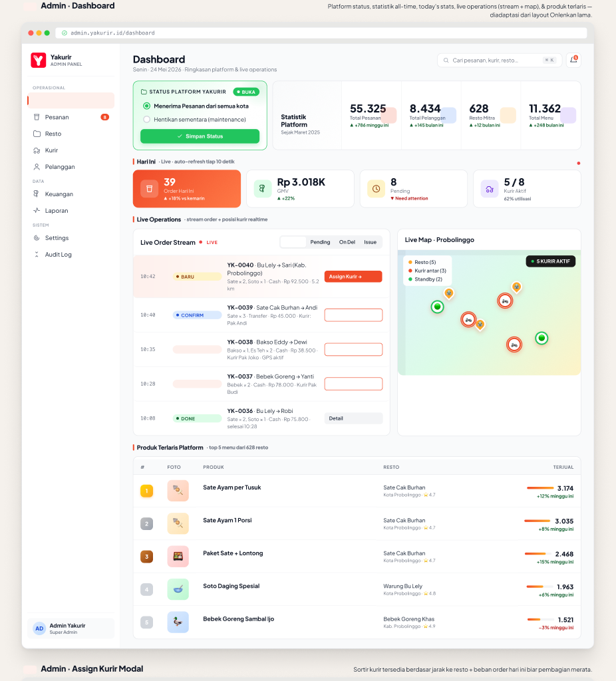Viewport: 616px width, 681px height.
Task: Click the BUKA status pill
Action: (x=246, y=92)
